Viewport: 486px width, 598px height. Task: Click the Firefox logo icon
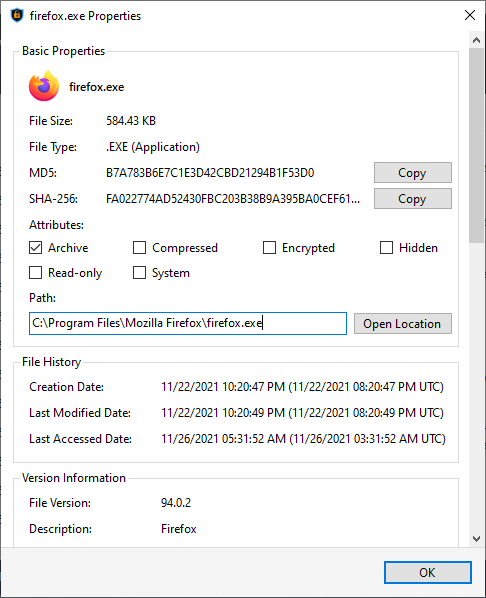(44, 86)
